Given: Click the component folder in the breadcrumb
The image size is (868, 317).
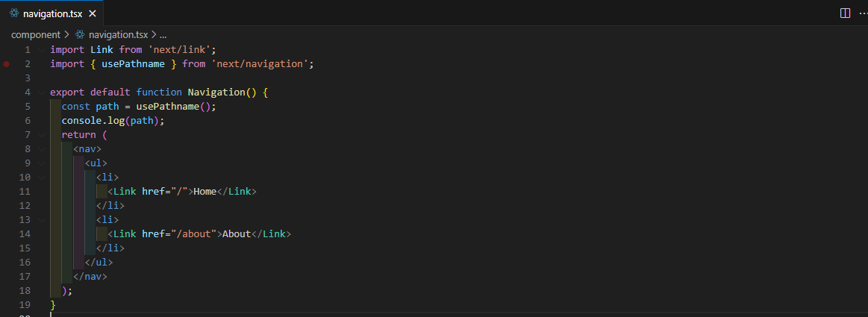Looking at the screenshot, I should coord(35,34).
